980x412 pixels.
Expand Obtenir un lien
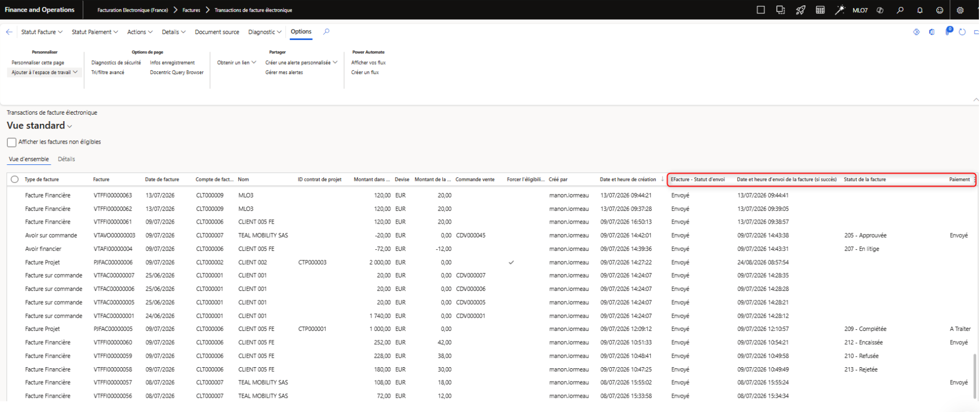pos(236,63)
